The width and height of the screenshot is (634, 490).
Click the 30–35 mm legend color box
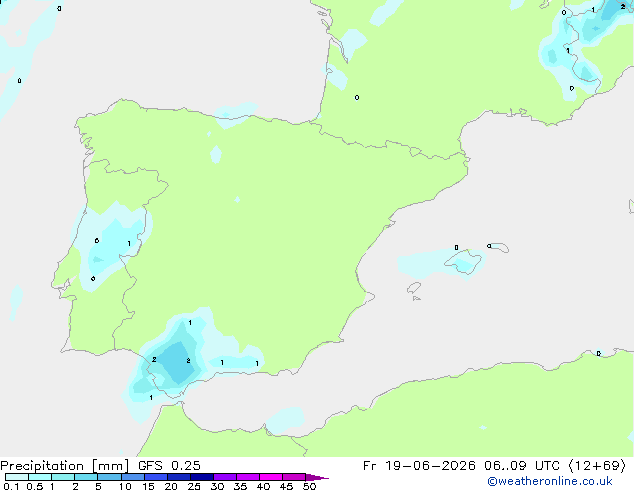point(225,477)
